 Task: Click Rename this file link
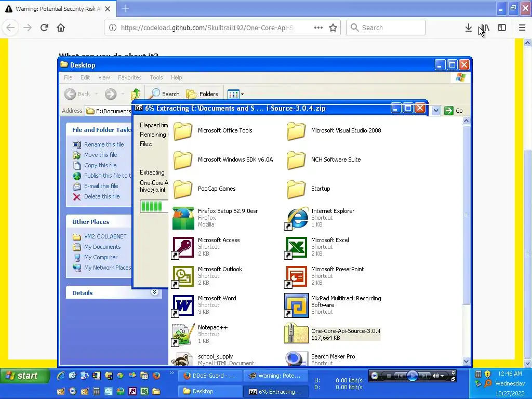104,144
